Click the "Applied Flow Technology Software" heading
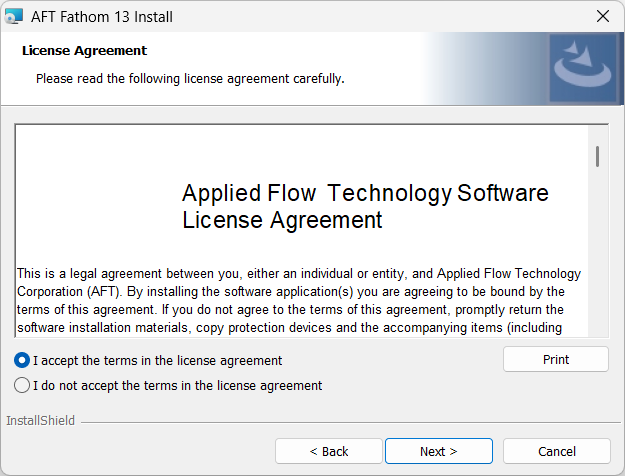The height and width of the screenshot is (476, 625). pyautogui.click(x=365, y=193)
